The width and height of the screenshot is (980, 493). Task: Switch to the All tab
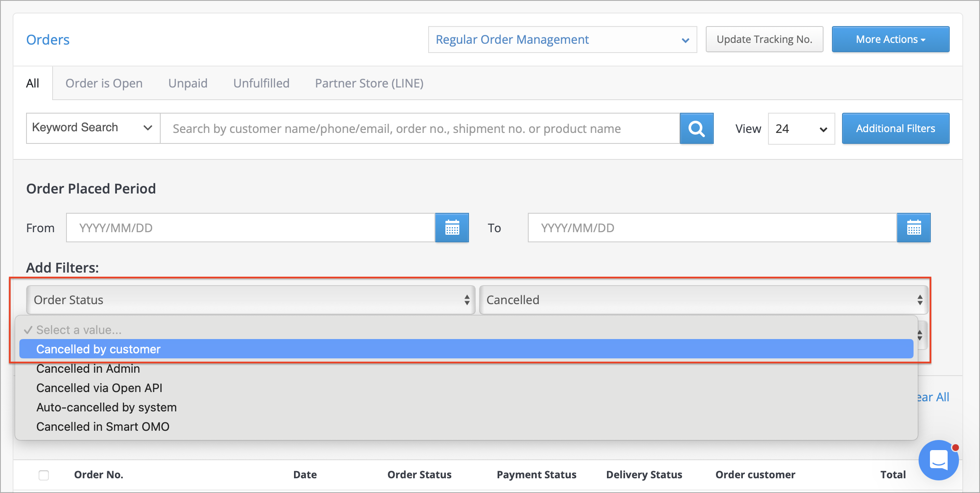[33, 83]
